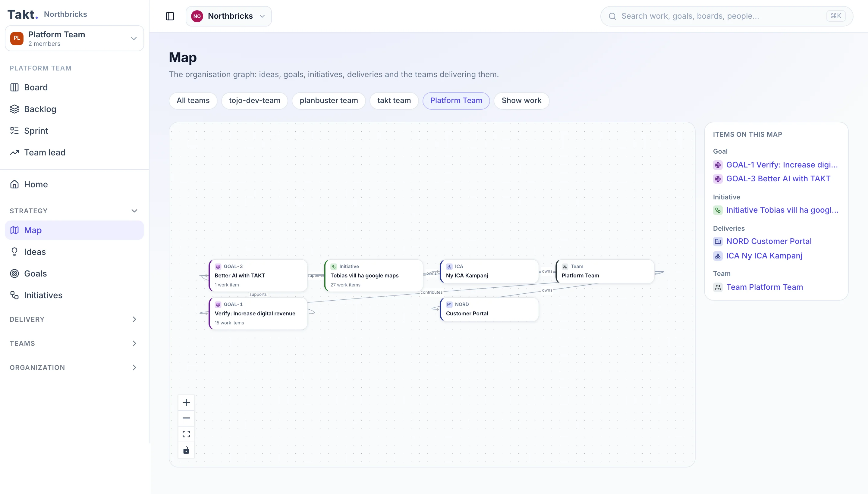Toggle the sidebar panel icon
This screenshot has height=494, width=868.
tap(170, 16)
